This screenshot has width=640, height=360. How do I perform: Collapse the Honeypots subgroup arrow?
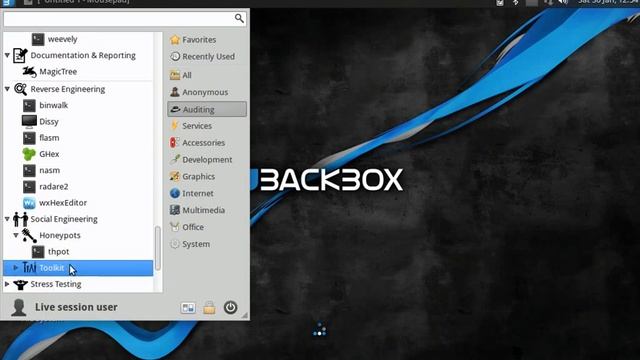pos(16,235)
